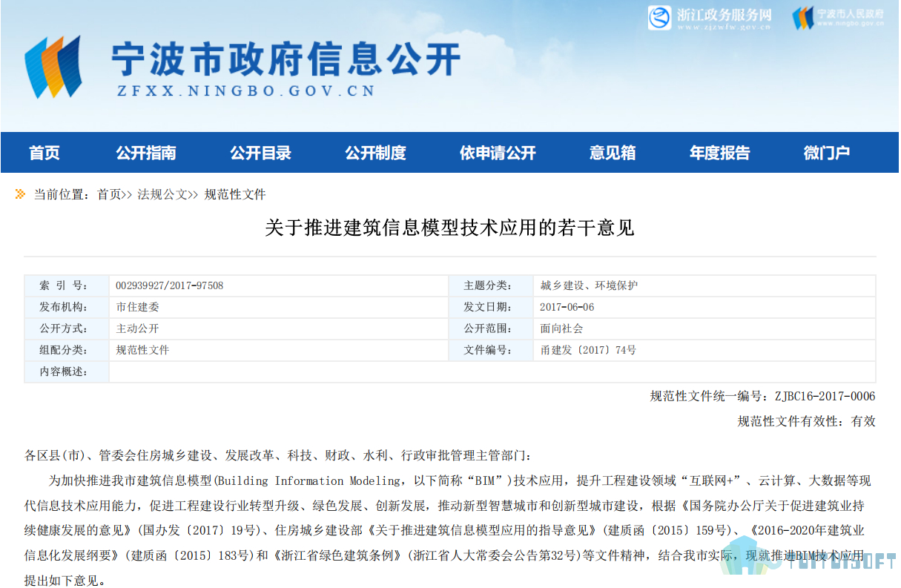Click 首页 breadcrumb link
This screenshot has height=588, width=901.
click(109, 194)
